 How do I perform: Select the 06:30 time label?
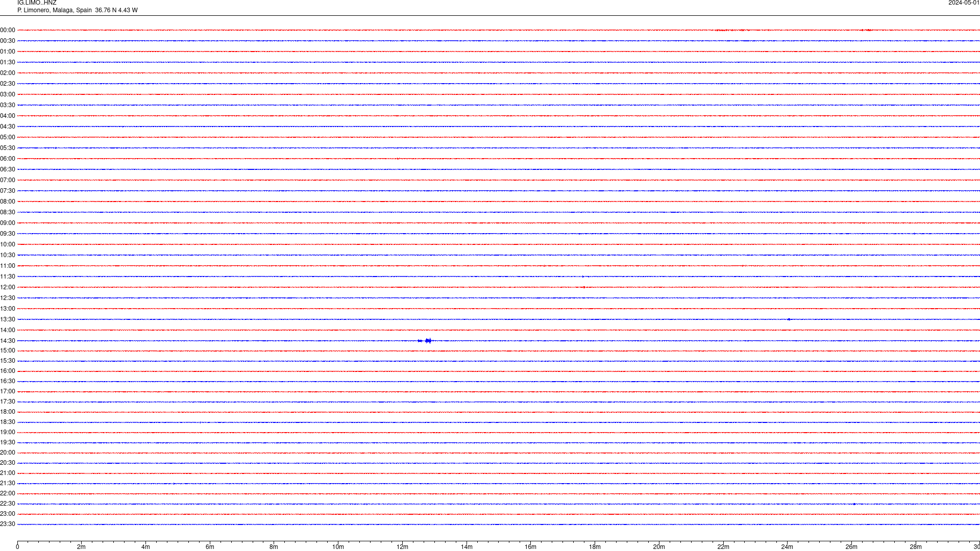[x=8, y=169]
